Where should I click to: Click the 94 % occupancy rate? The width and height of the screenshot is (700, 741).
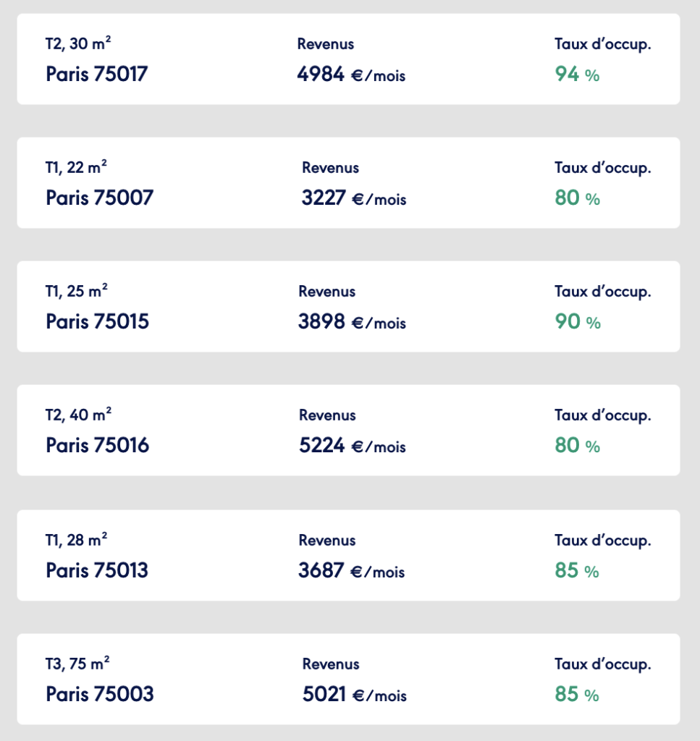point(577,74)
